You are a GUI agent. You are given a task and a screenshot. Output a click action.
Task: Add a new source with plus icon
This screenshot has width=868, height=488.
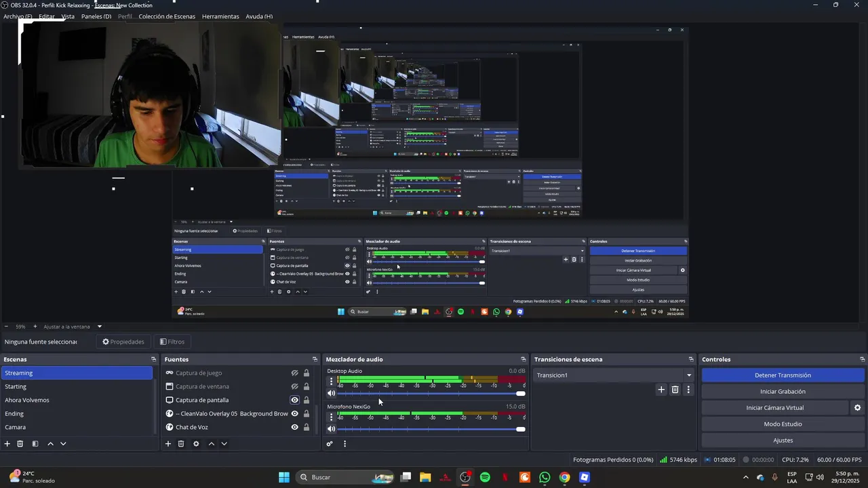click(x=168, y=444)
